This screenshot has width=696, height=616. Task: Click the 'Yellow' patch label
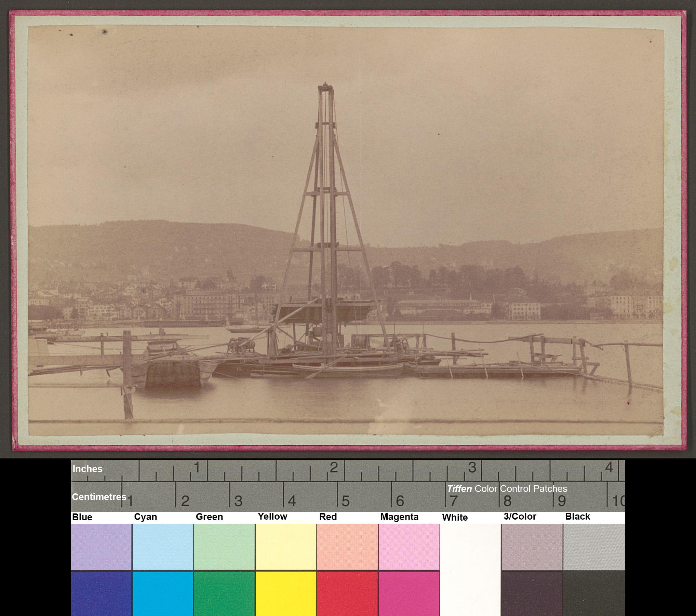point(272,517)
